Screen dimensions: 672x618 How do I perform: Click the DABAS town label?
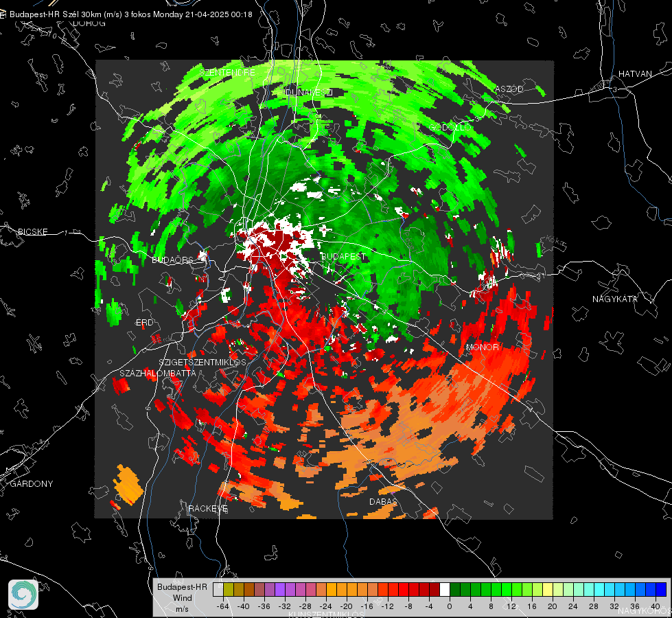tap(383, 502)
